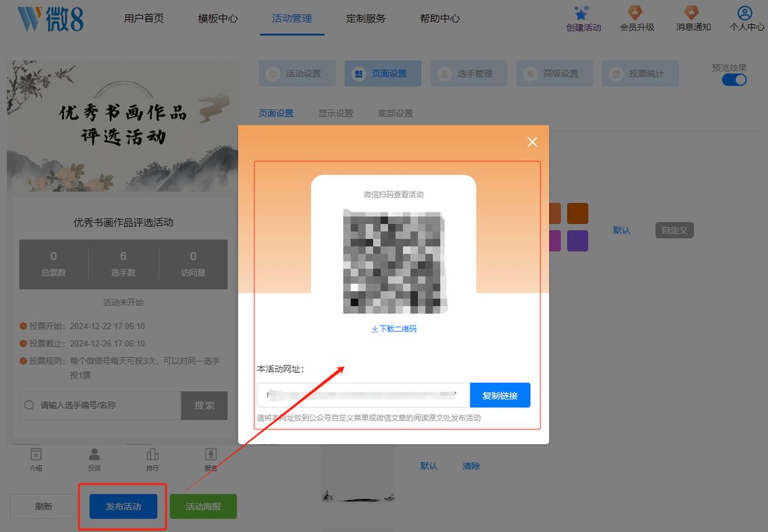Open 模板中心 menu
The width and height of the screenshot is (768, 532).
[x=218, y=19]
